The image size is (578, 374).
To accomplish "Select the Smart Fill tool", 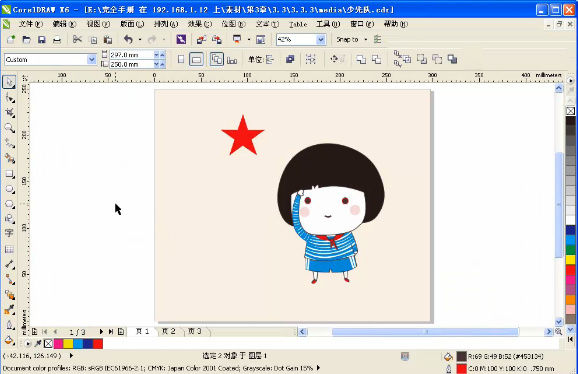I will (10, 158).
